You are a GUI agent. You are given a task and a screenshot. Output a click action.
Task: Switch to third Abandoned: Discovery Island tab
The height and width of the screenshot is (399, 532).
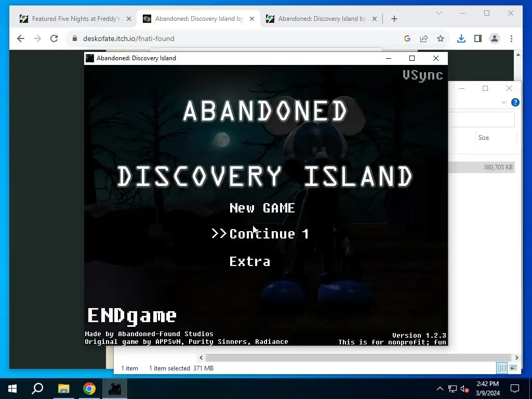[x=322, y=19]
